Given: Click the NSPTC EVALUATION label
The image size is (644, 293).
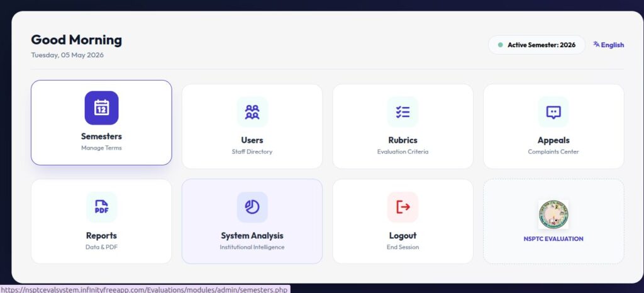Looking at the screenshot, I should [x=553, y=239].
